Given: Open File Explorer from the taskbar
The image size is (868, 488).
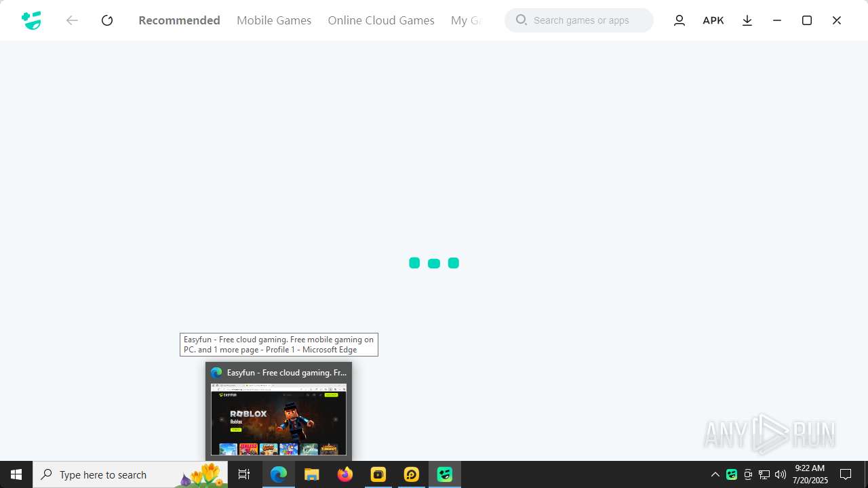Looking at the screenshot, I should coord(312,474).
